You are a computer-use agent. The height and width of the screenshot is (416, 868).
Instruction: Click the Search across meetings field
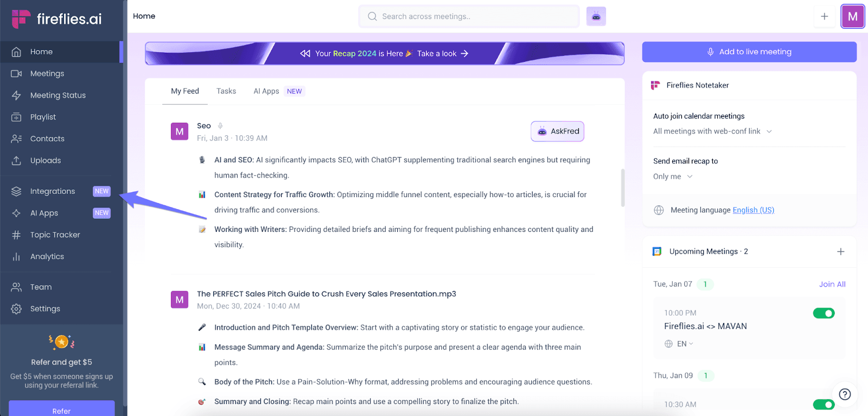pyautogui.click(x=469, y=16)
